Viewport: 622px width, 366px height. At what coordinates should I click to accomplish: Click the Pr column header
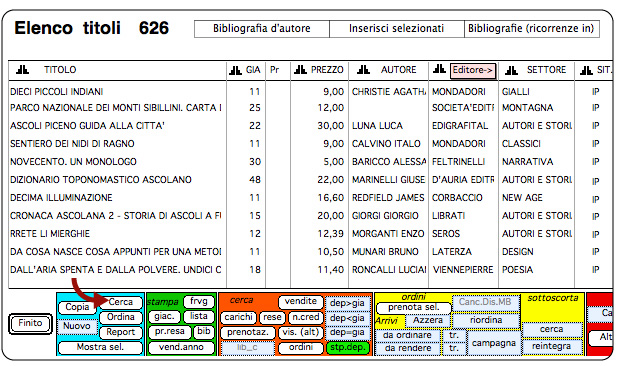(x=275, y=70)
